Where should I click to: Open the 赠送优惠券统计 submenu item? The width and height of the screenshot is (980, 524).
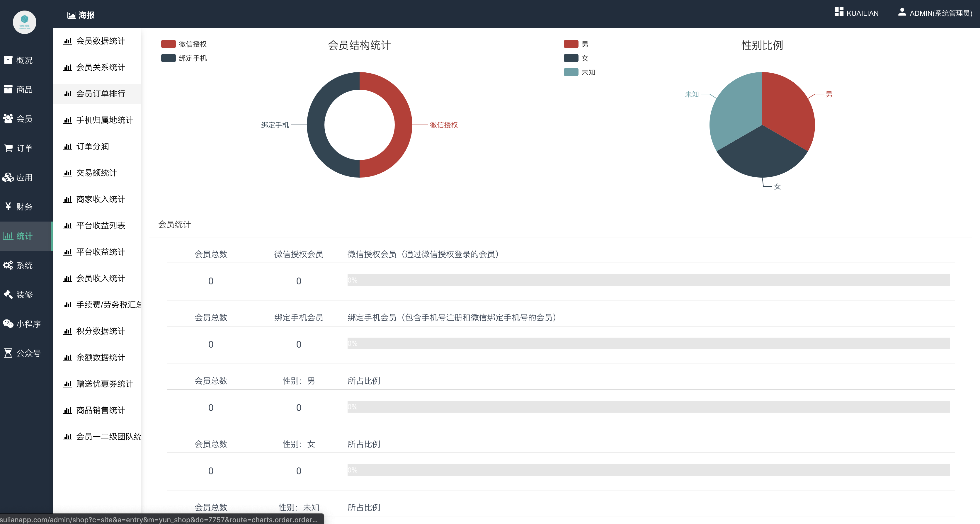[x=97, y=384]
